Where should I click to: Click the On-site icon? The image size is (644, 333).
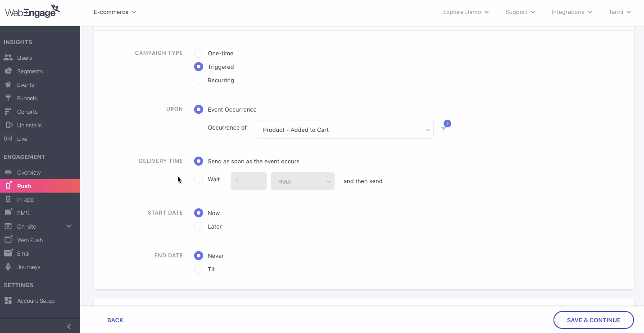(8, 226)
